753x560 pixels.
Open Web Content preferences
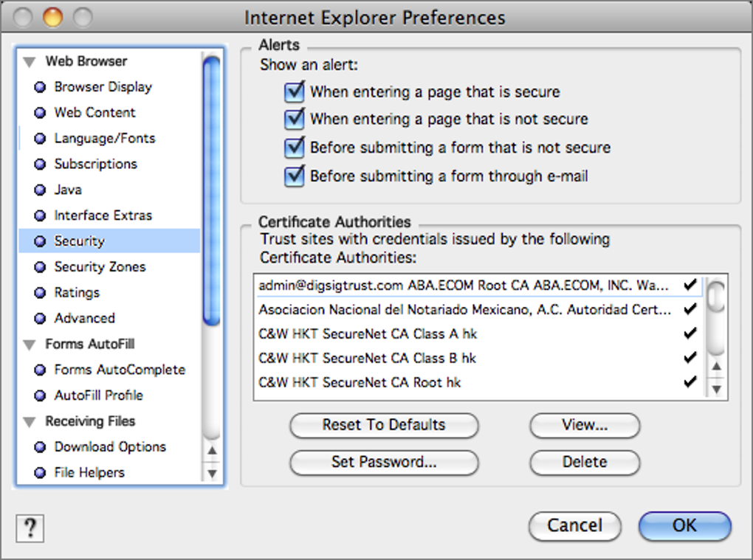point(94,112)
